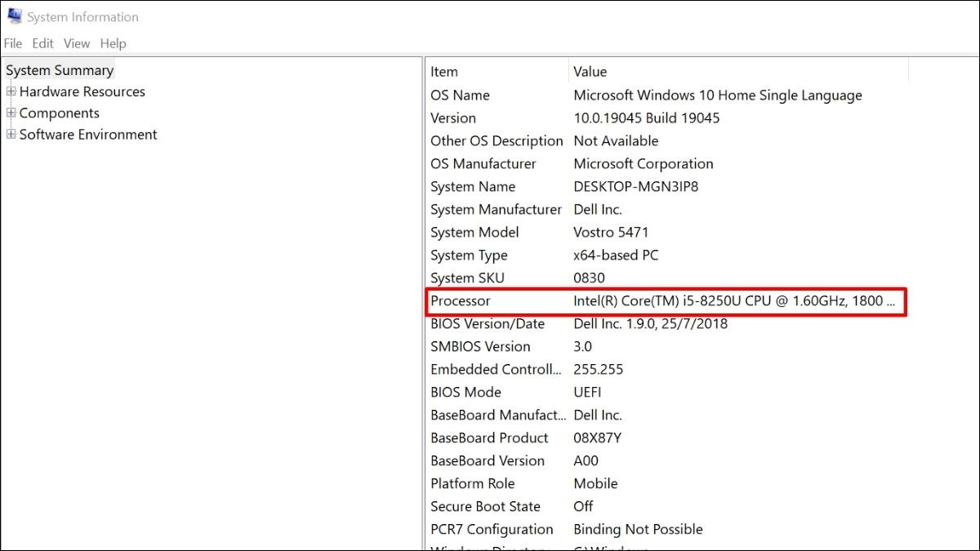The width and height of the screenshot is (980, 551).
Task: Select the Software Environment tree item
Action: [x=88, y=134]
